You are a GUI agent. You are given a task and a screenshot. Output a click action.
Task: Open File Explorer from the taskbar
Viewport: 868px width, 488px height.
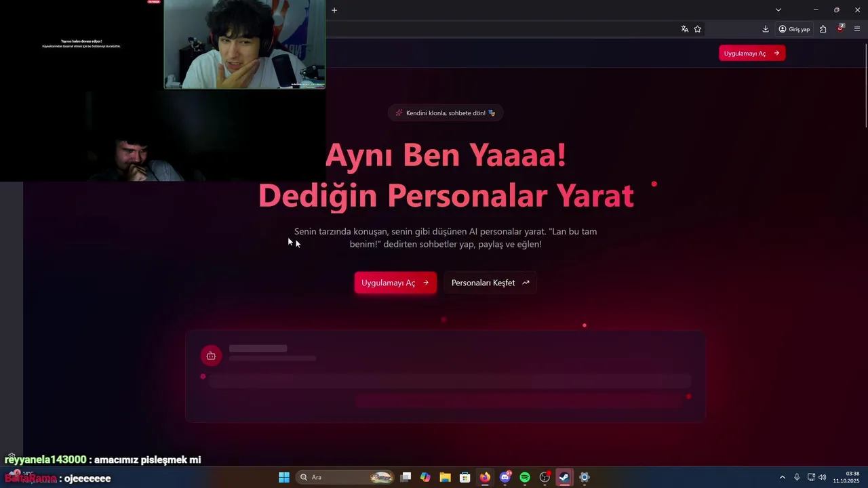[445, 477]
